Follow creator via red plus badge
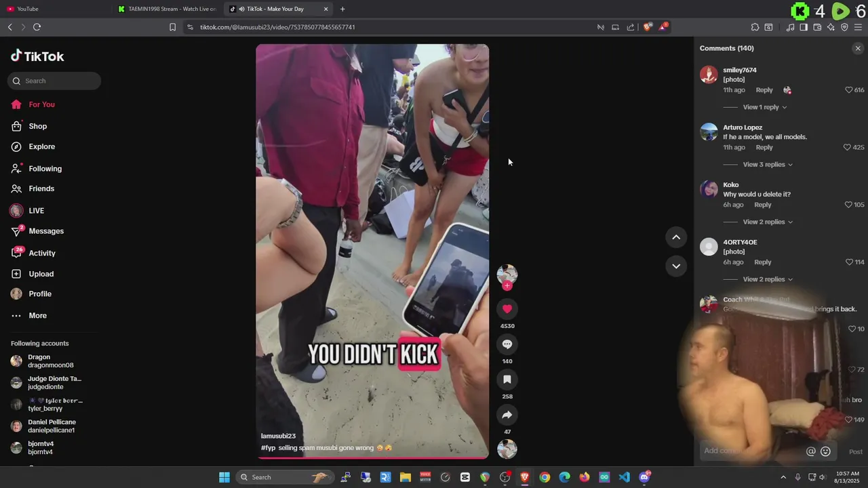This screenshot has width=868, height=488. pyautogui.click(x=507, y=286)
